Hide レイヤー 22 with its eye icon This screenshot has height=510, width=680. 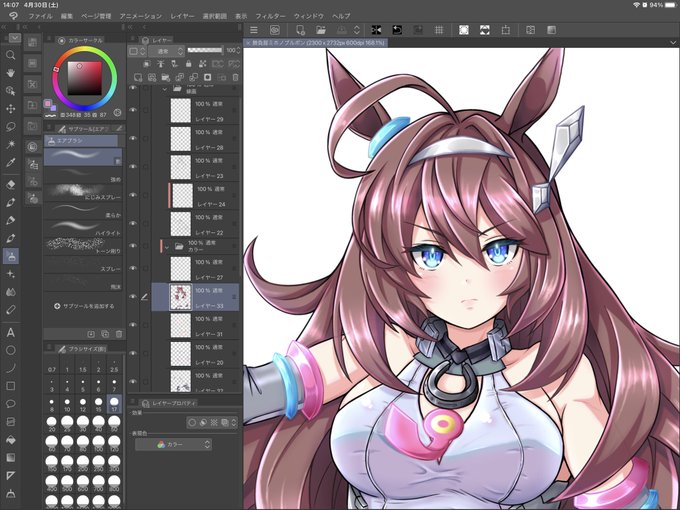point(133,223)
